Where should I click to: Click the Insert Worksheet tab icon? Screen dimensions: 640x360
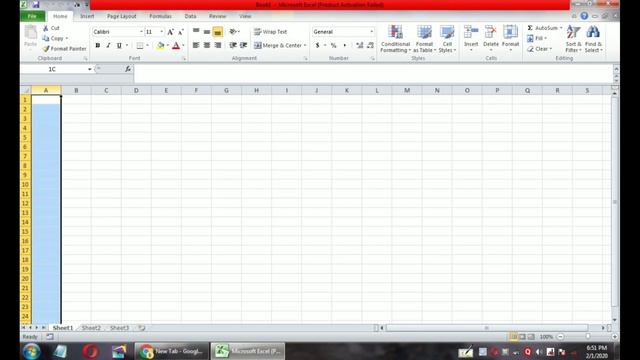point(141,328)
